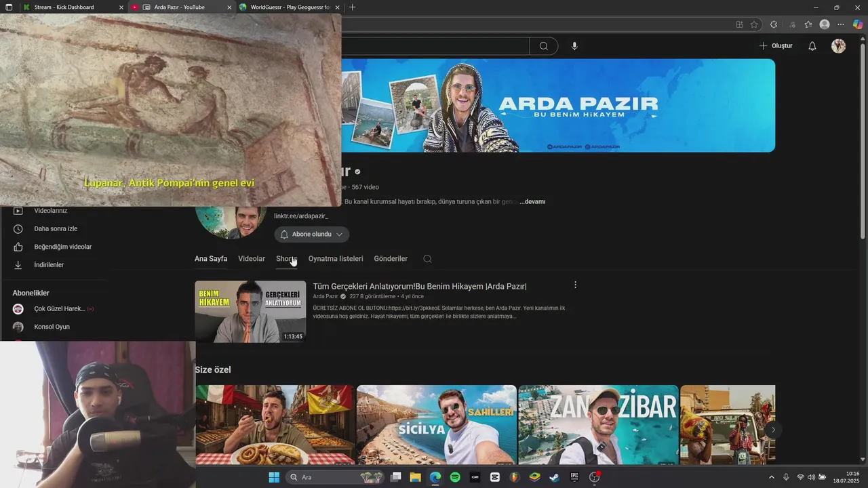Switch to WorldGuessr browser tab
The height and width of the screenshot is (488, 868).
(290, 7)
